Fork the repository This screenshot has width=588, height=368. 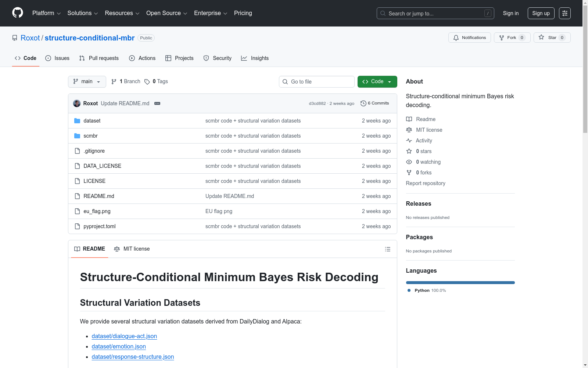[x=512, y=38]
